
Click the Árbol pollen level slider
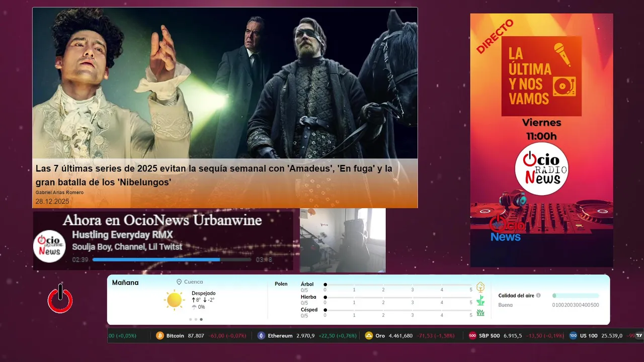pyautogui.click(x=398, y=285)
